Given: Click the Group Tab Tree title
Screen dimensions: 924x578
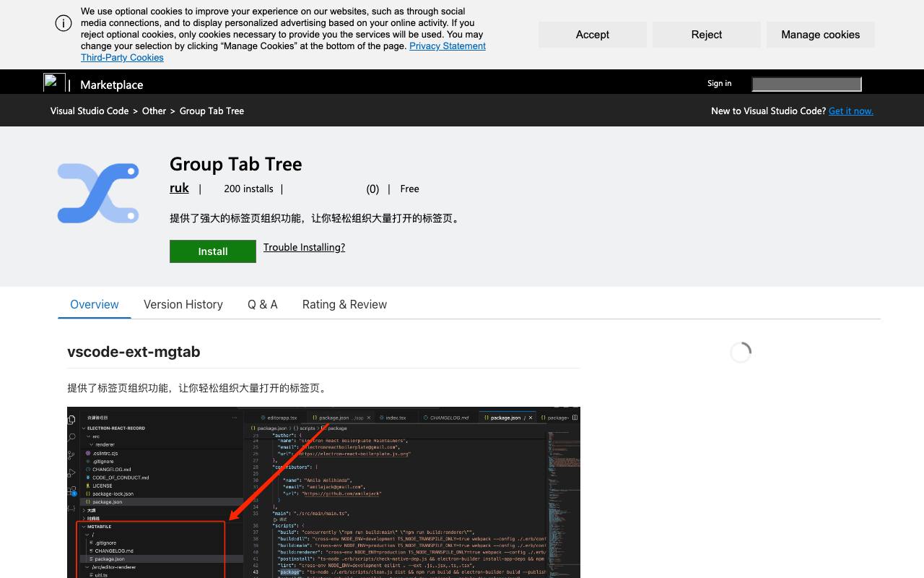Looking at the screenshot, I should [235, 164].
